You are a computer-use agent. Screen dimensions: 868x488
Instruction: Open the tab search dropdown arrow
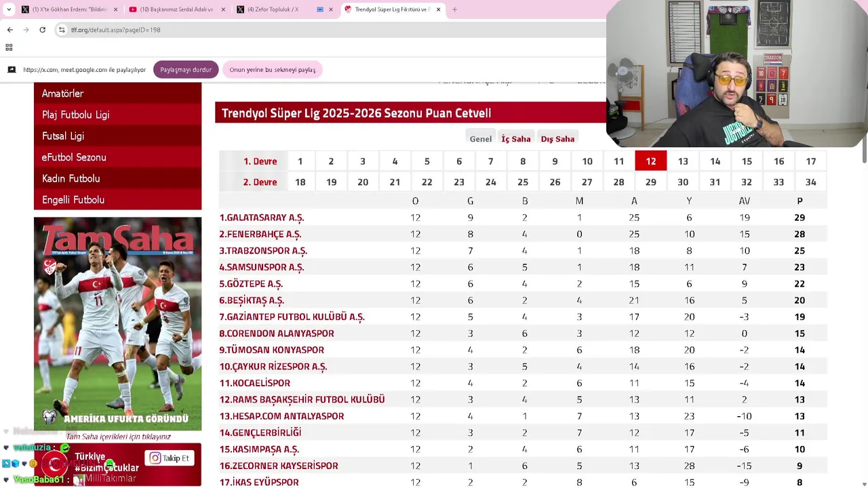(x=9, y=9)
